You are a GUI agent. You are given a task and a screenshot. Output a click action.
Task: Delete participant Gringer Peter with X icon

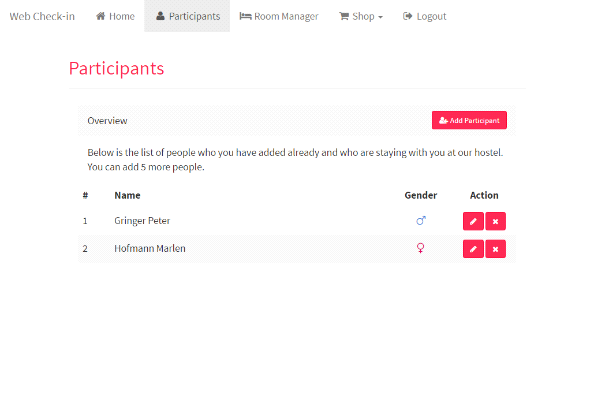496,221
